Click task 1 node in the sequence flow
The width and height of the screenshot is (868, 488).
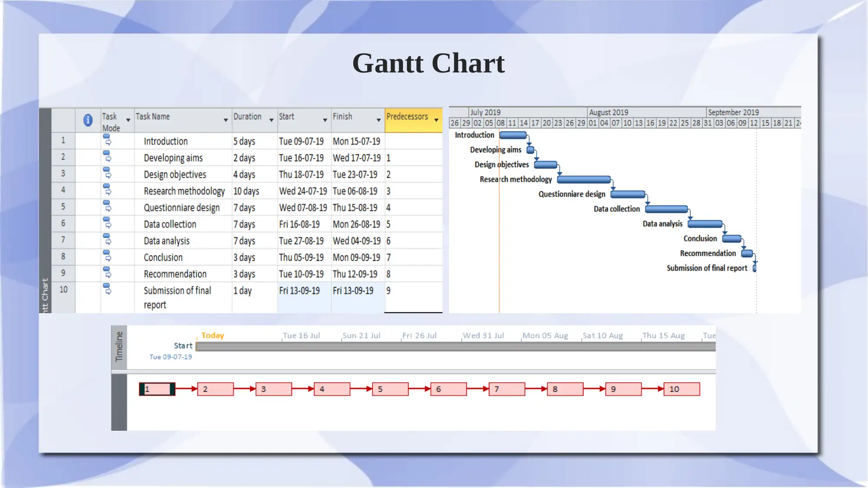click(x=156, y=389)
